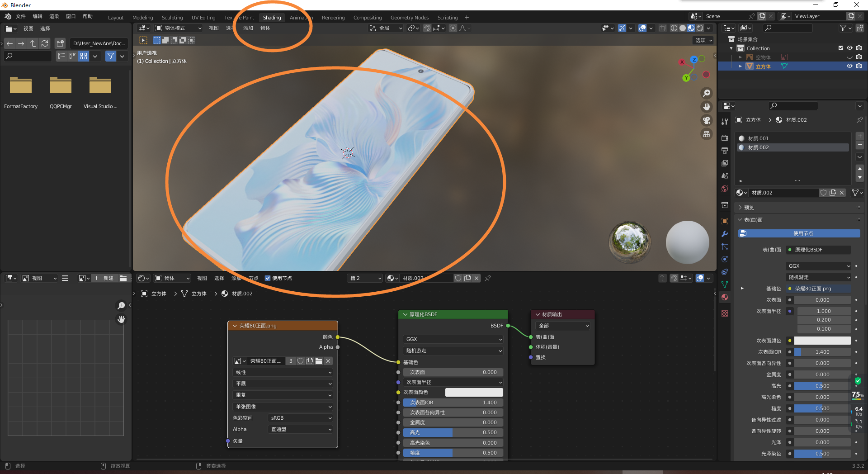Click the viewport zoom magnifier icon
Image resolution: width=868 pixels, height=474 pixels.
(x=706, y=93)
